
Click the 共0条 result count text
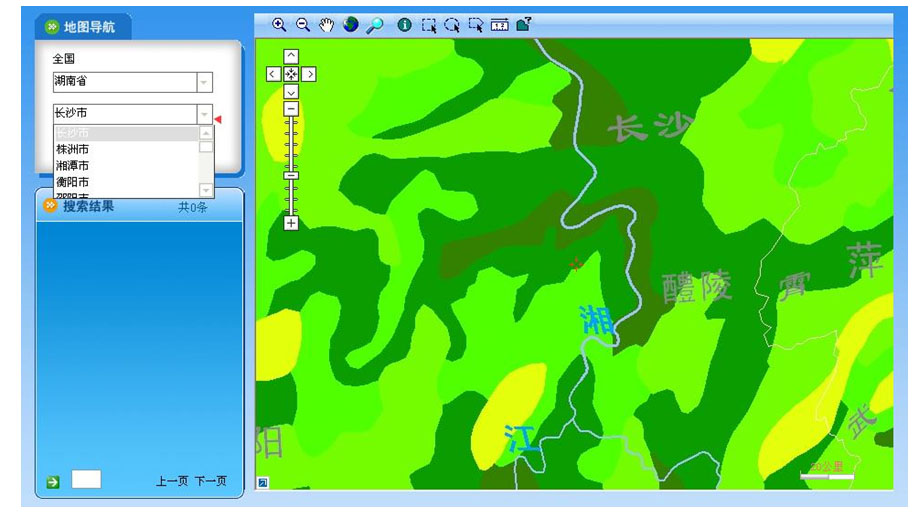193,207
